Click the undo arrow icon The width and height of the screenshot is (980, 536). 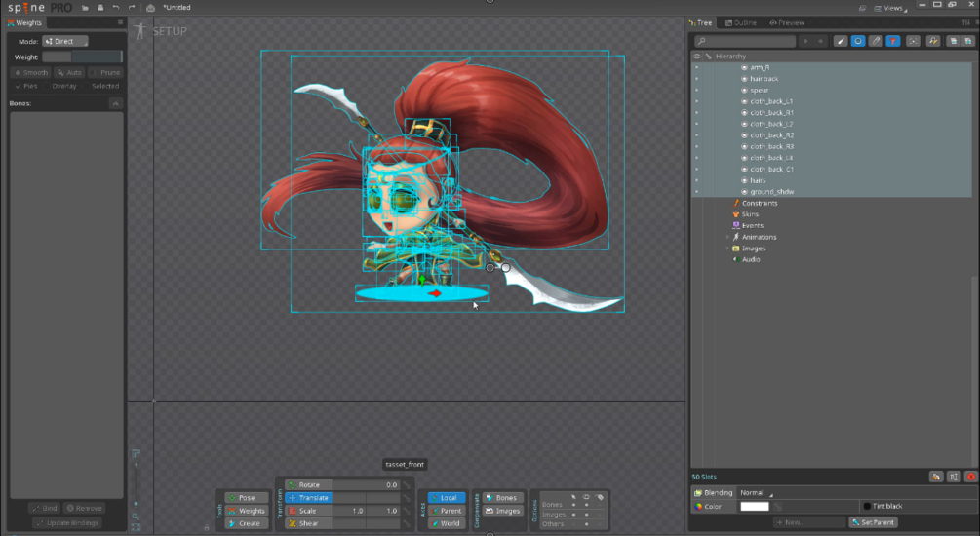(116, 8)
